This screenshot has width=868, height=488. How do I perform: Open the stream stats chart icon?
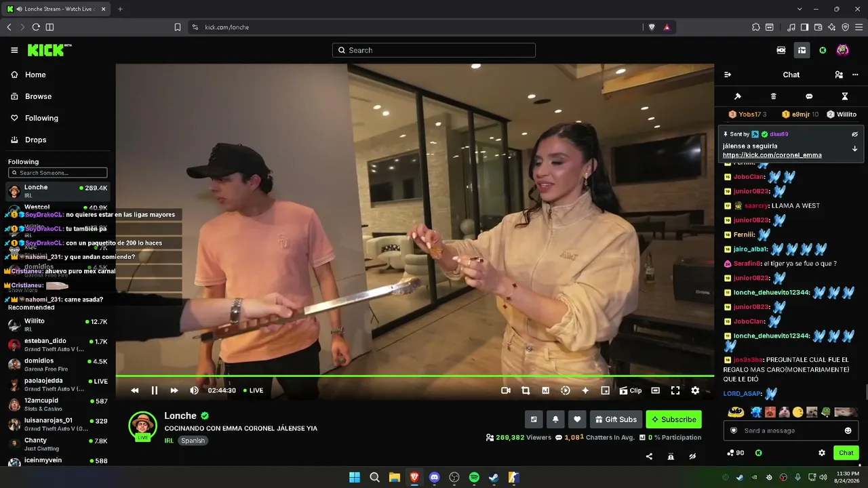pyautogui.click(x=545, y=390)
